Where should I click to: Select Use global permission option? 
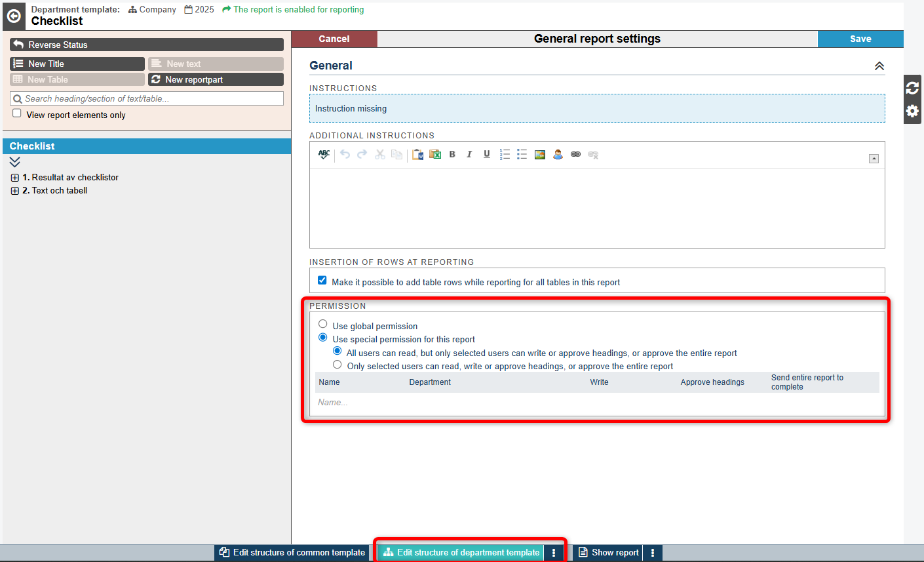click(x=323, y=324)
